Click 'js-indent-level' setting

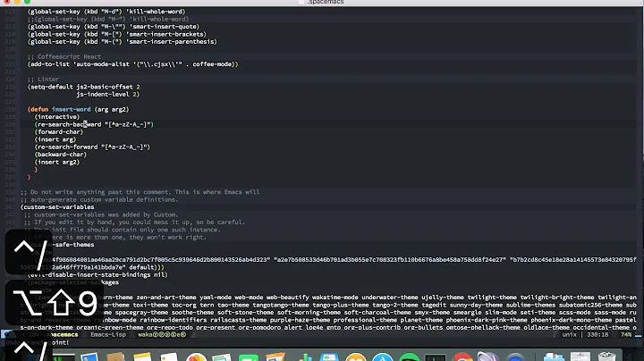105,95
